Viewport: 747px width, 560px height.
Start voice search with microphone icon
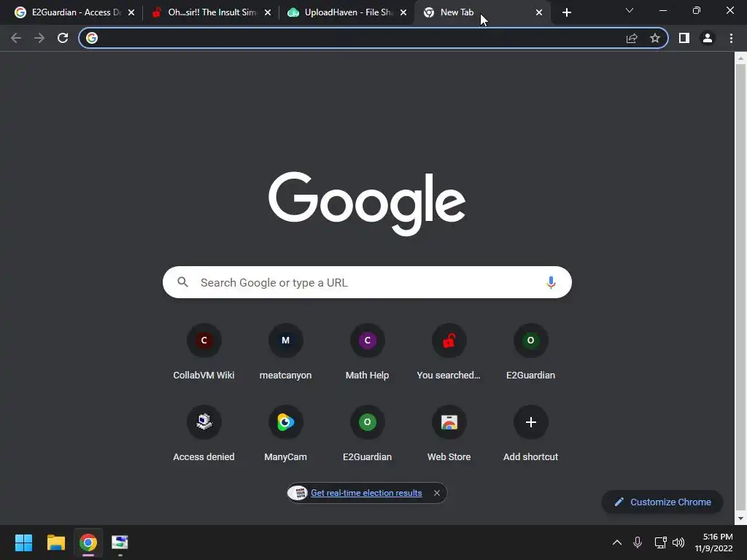click(x=551, y=282)
